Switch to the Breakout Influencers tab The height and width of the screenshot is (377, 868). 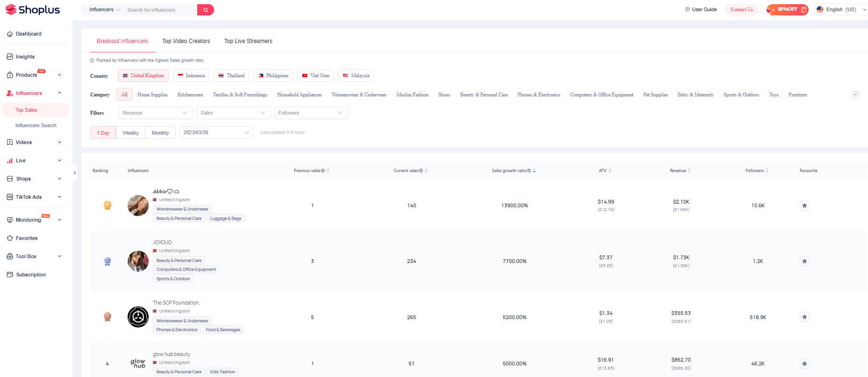click(x=122, y=41)
